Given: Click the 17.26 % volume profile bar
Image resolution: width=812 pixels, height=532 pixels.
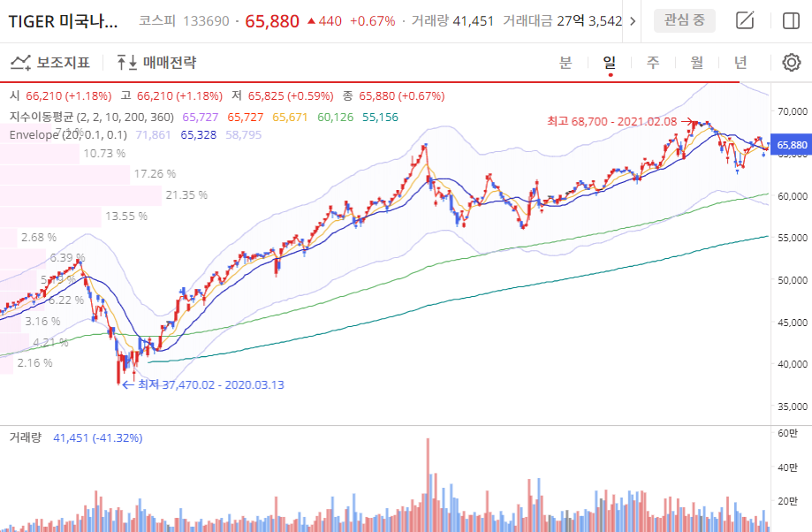Looking at the screenshot, I should (65, 174).
